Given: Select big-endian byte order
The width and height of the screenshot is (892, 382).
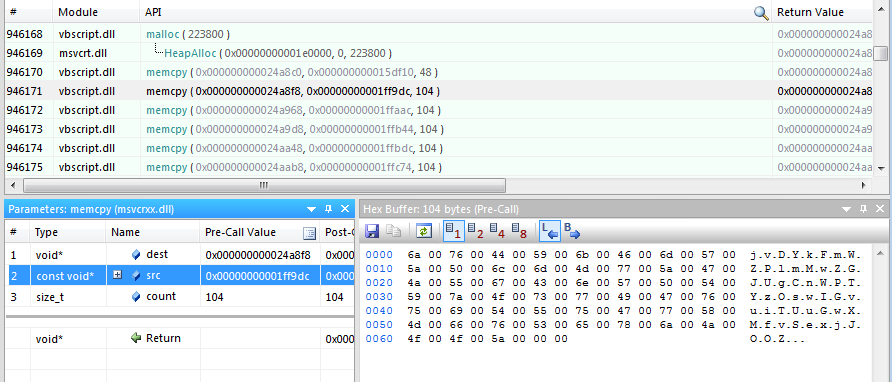Looking at the screenshot, I should pyautogui.click(x=572, y=231).
